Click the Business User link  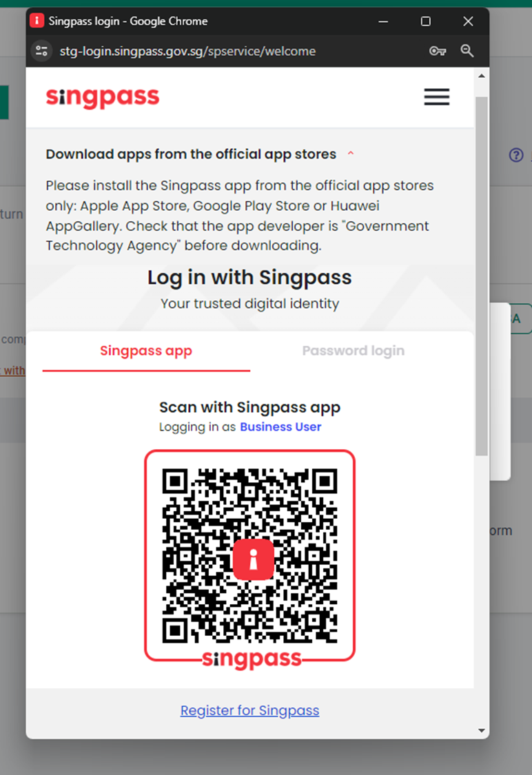[x=280, y=426]
